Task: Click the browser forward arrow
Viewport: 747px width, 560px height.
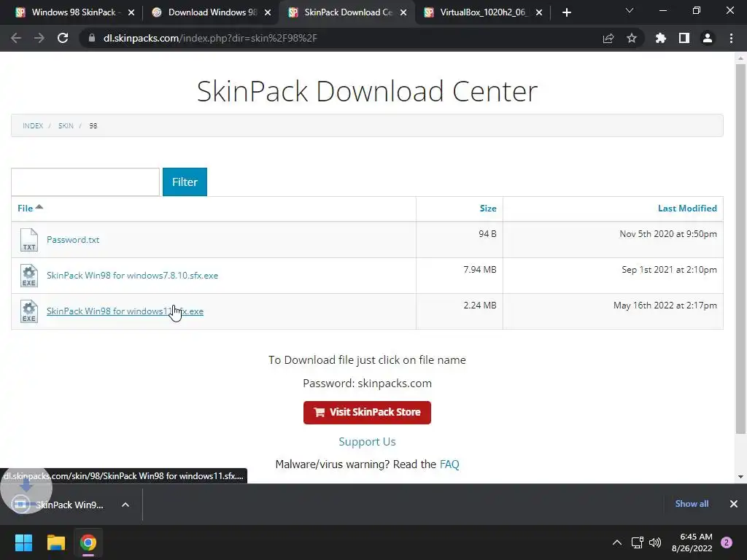Action: click(x=39, y=38)
